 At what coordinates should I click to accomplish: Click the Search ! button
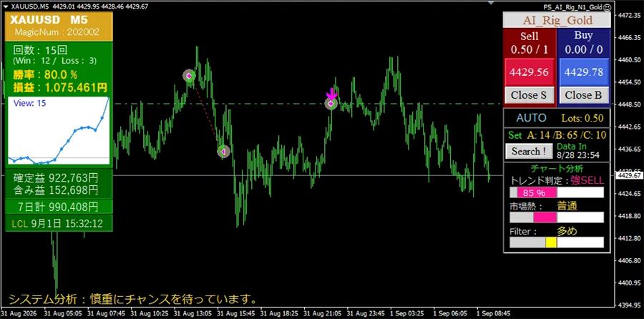pos(529,151)
